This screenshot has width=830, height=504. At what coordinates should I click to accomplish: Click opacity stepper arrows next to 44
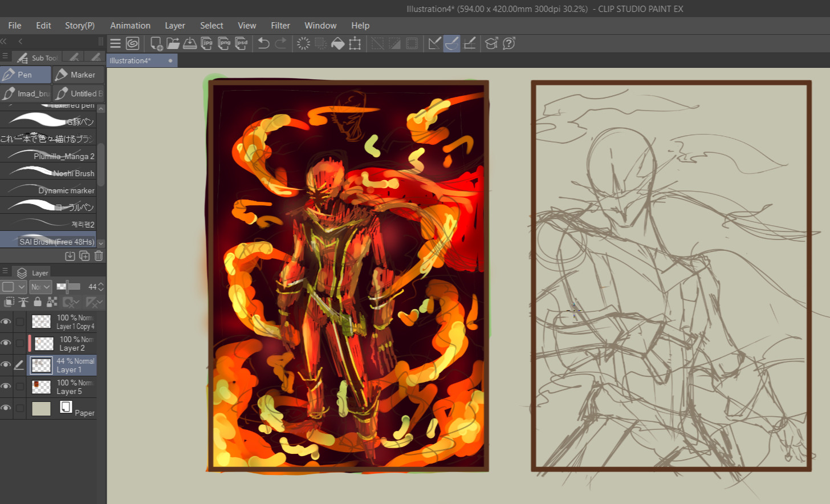(101, 286)
